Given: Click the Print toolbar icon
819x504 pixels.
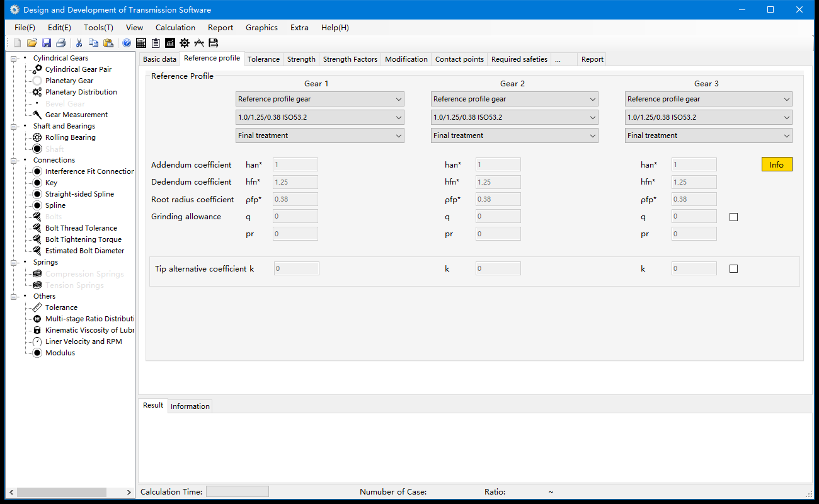Looking at the screenshot, I should tap(61, 43).
